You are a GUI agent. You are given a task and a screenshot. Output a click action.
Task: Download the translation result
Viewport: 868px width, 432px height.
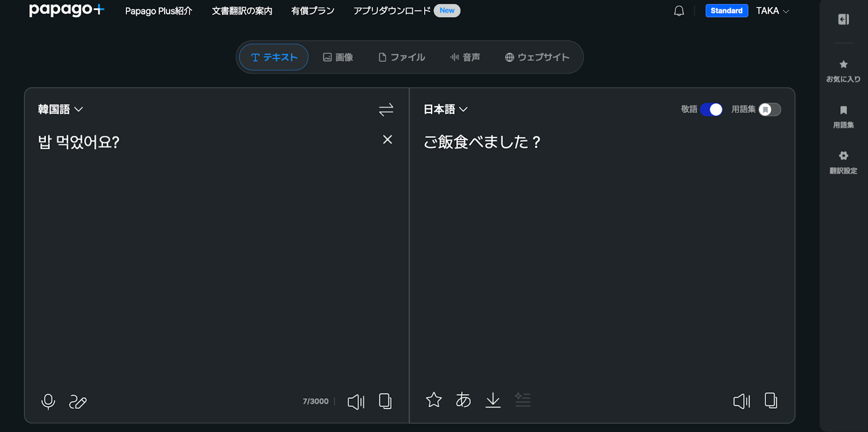(493, 400)
